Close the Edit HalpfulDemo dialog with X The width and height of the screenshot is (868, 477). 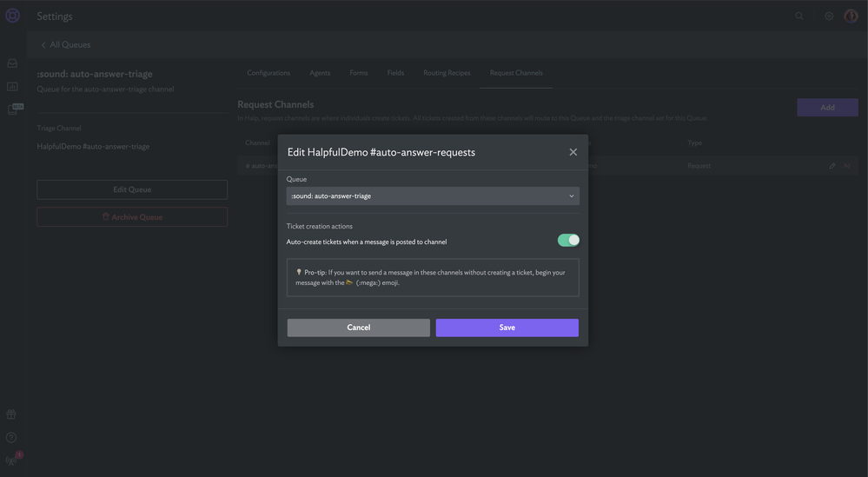(573, 152)
